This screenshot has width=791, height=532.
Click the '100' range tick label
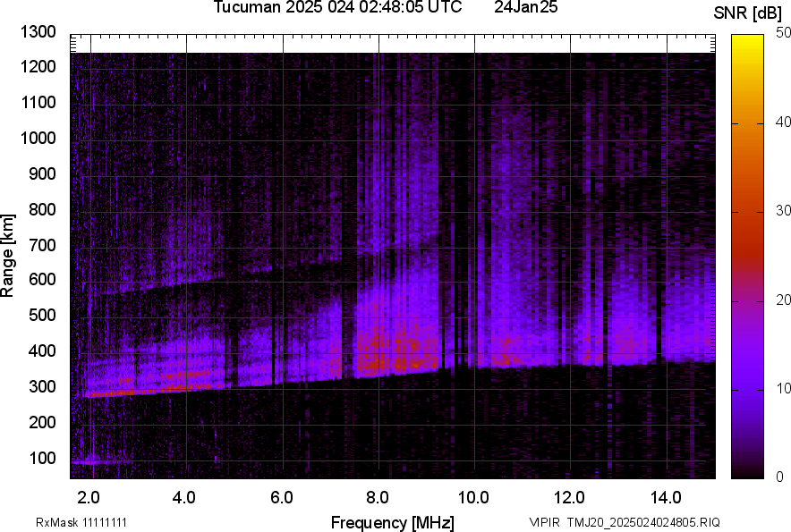42,458
